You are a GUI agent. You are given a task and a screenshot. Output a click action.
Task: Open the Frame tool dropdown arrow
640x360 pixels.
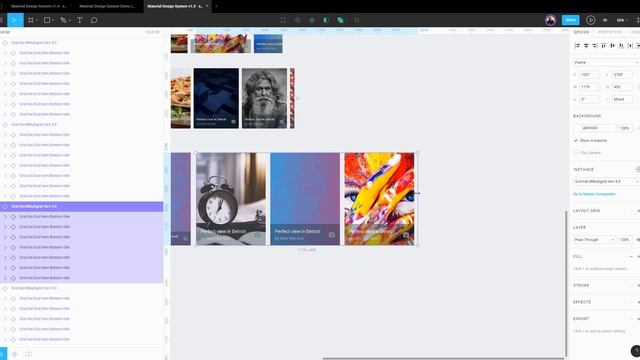click(37, 20)
